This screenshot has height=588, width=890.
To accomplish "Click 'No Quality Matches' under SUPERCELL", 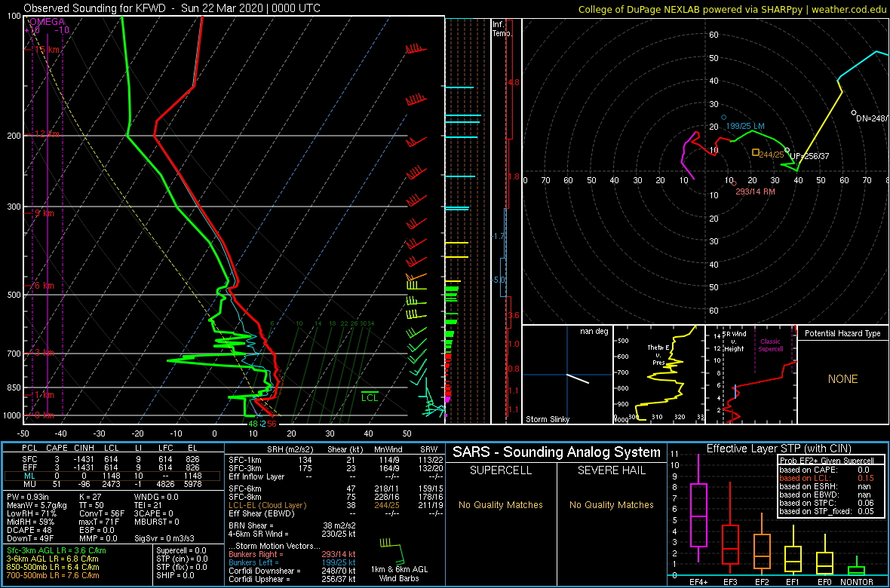I will point(500,505).
